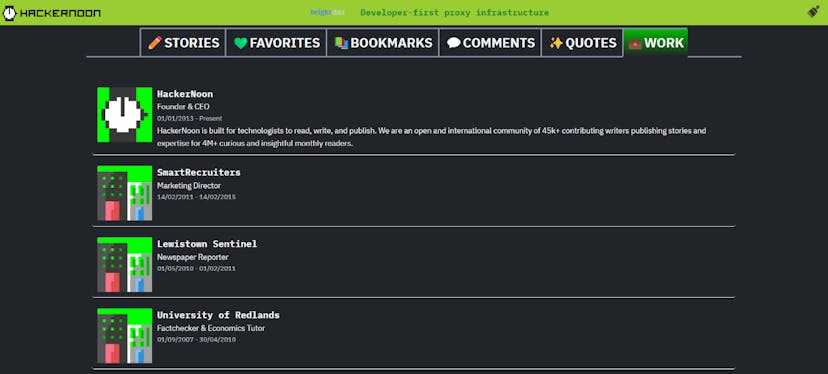Click the date range 01/09/2007 - 30/04/2010
This screenshot has height=374, width=828.
196,339
